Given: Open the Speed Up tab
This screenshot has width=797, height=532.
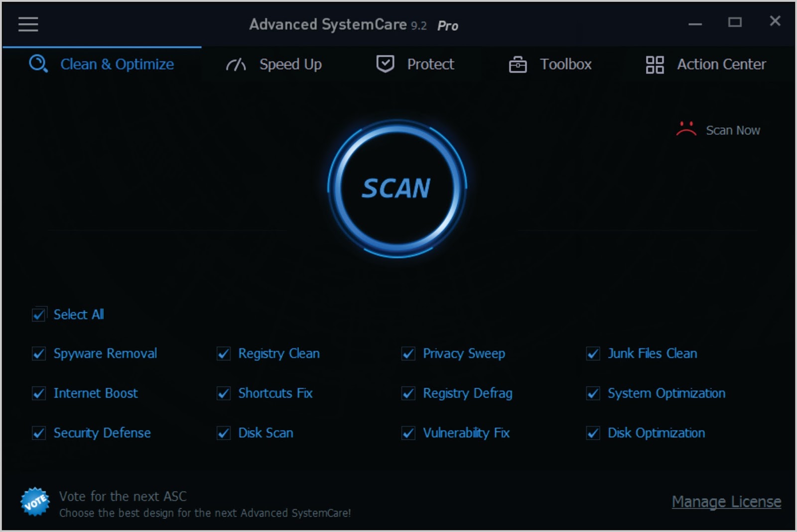Looking at the screenshot, I should click(x=274, y=64).
